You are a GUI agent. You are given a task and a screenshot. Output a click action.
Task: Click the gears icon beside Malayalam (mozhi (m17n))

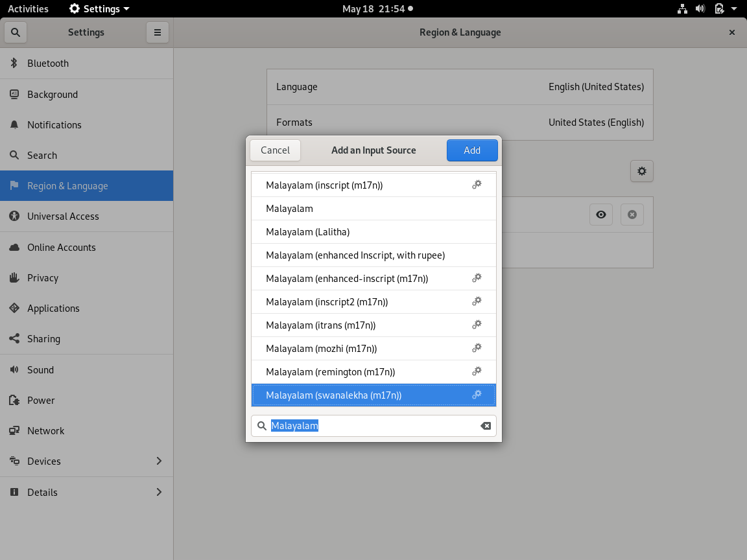pos(477,348)
